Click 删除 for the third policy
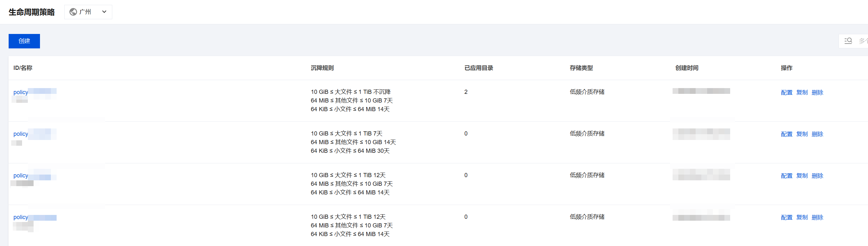868x246 pixels. [817, 176]
